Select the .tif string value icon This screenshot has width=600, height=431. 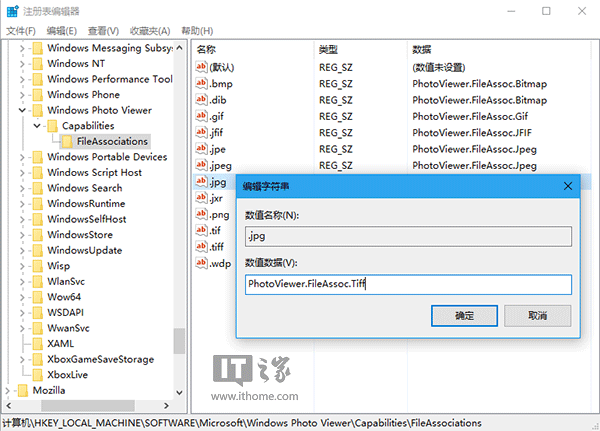pos(201,230)
